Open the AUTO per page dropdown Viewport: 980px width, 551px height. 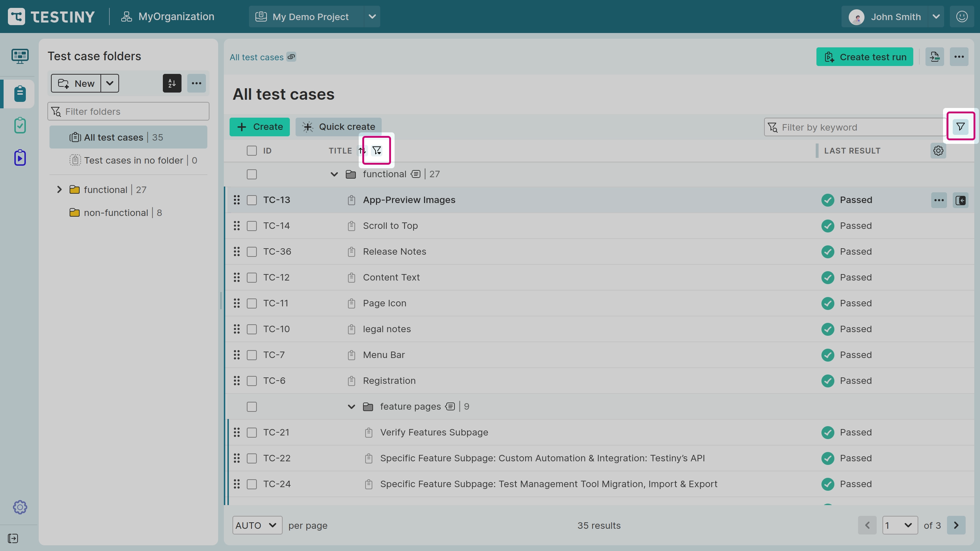(x=257, y=526)
